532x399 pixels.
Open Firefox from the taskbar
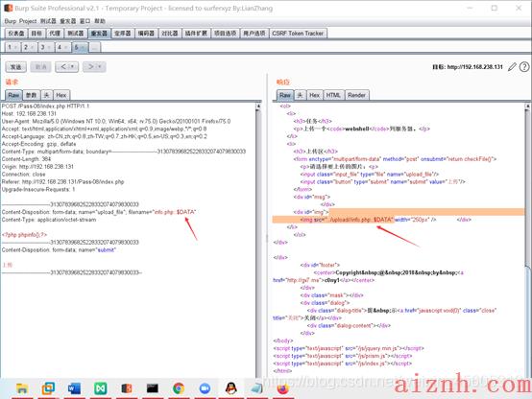coord(282,388)
